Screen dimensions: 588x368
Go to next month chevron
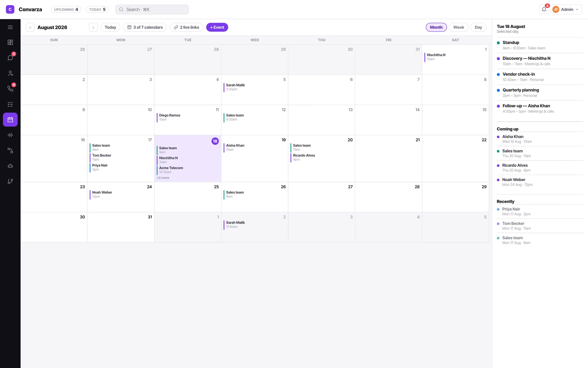pyautogui.click(x=93, y=27)
